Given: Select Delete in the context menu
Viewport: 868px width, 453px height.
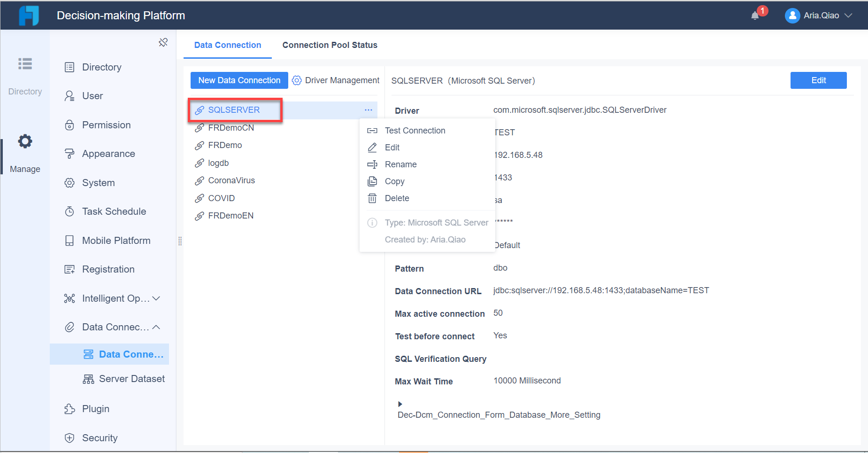Looking at the screenshot, I should (x=397, y=198).
